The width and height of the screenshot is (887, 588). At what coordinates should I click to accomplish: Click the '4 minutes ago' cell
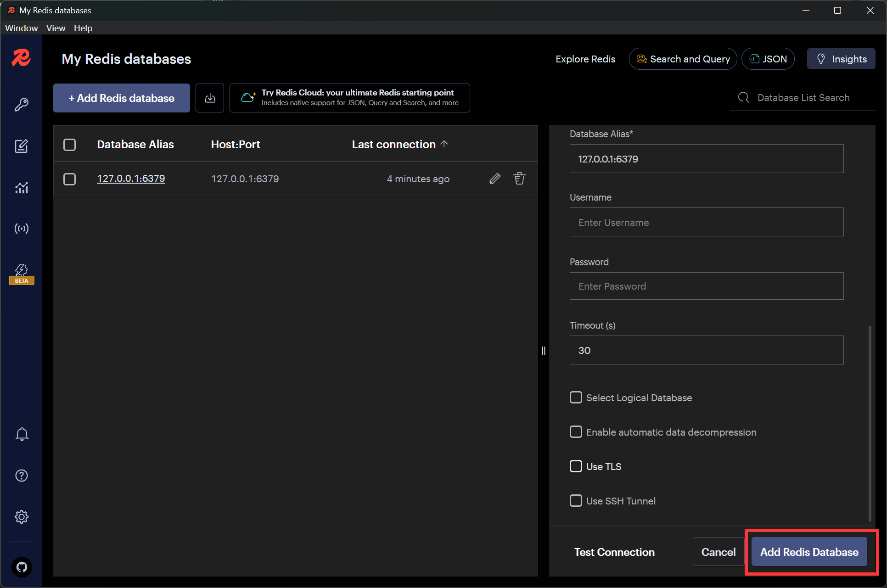(x=418, y=179)
